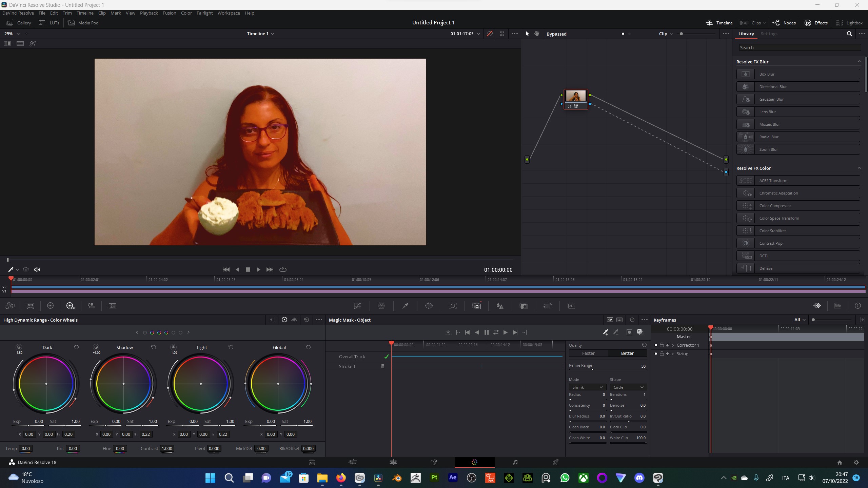Screen dimensions: 868x488
Task: Select the Gaussian Blur effect
Action: [x=798, y=99]
